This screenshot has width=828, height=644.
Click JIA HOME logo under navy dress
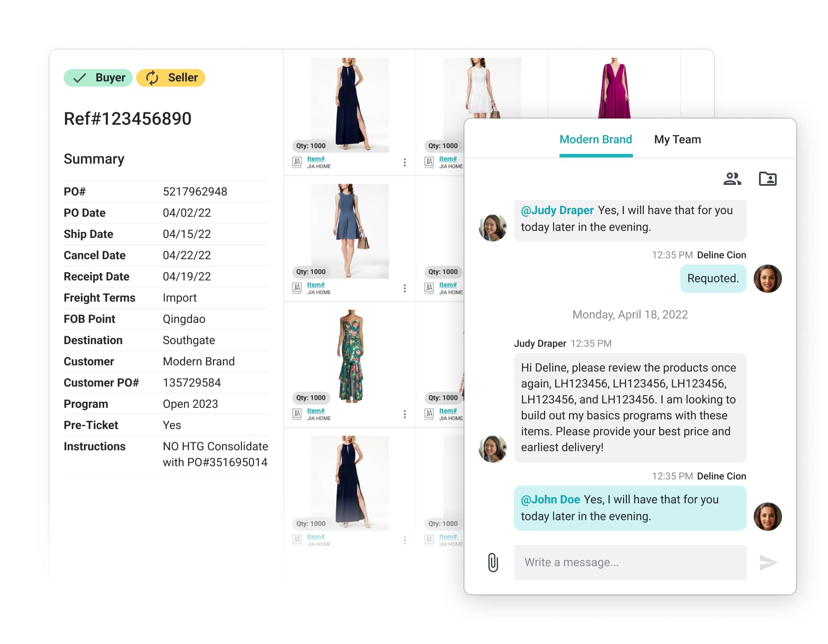pos(297,162)
